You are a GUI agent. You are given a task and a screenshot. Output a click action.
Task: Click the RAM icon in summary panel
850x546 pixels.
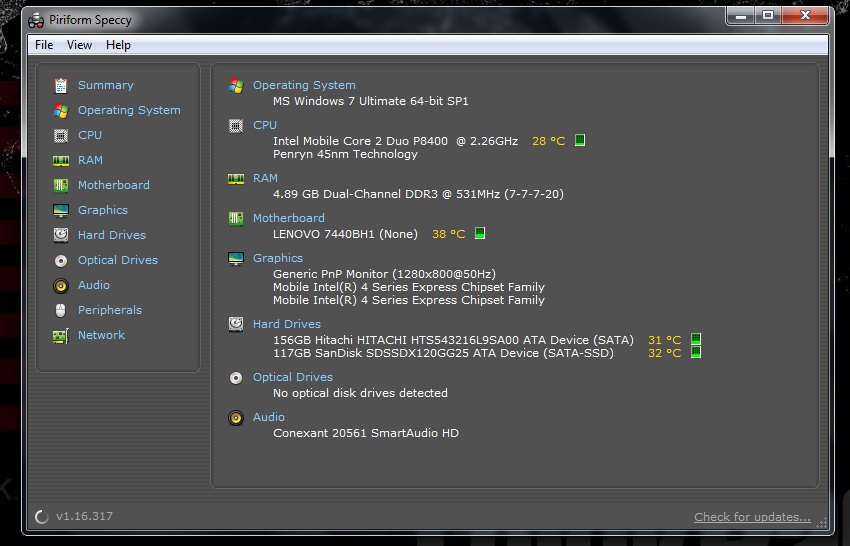point(236,179)
